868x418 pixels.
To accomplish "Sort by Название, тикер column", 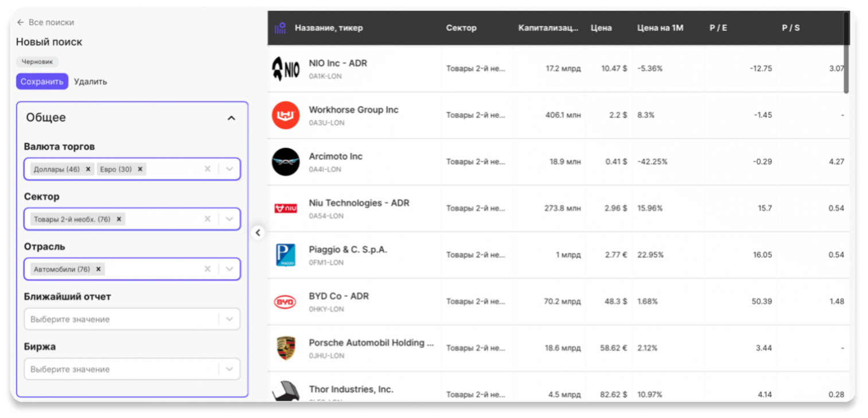I will pos(329,28).
